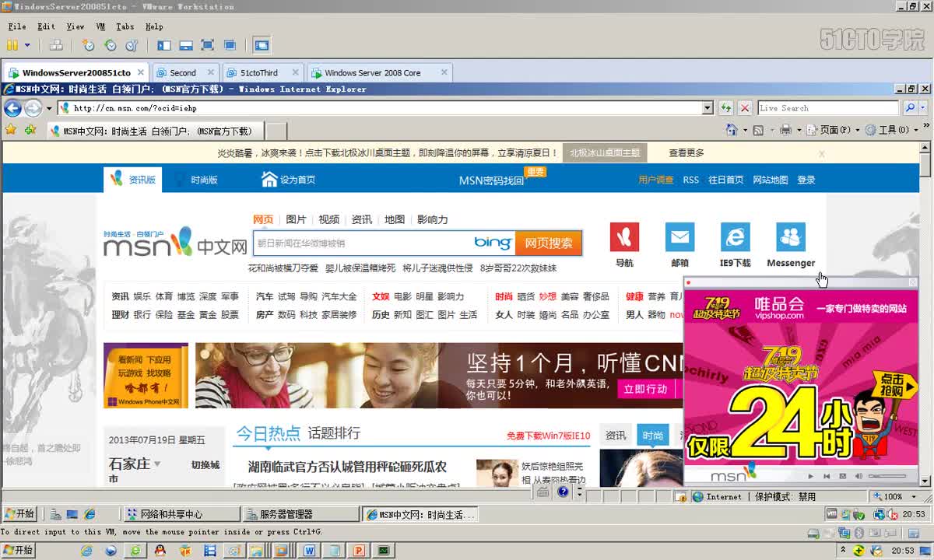Click the Live Search input box
The image size is (934, 560).
[828, 108]
